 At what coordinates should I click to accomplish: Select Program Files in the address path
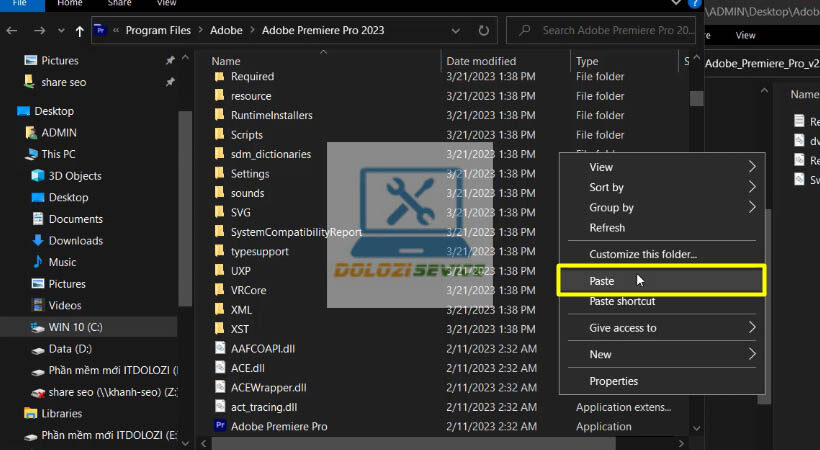coord(158,30)
